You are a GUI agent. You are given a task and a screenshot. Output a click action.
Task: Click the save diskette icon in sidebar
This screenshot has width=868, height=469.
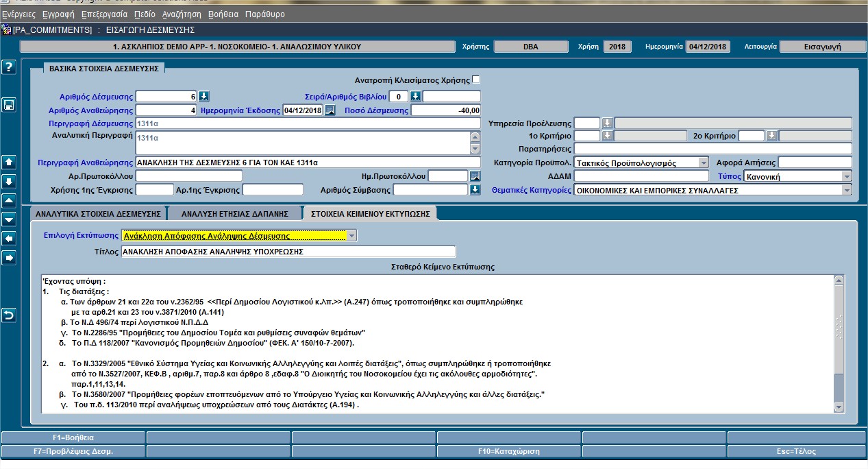(9, 105)
